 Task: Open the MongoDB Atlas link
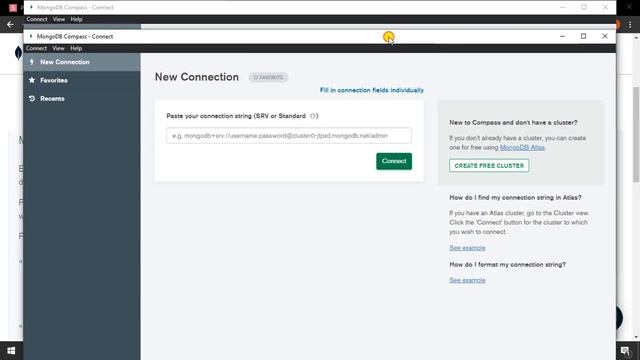click(522, 147)
